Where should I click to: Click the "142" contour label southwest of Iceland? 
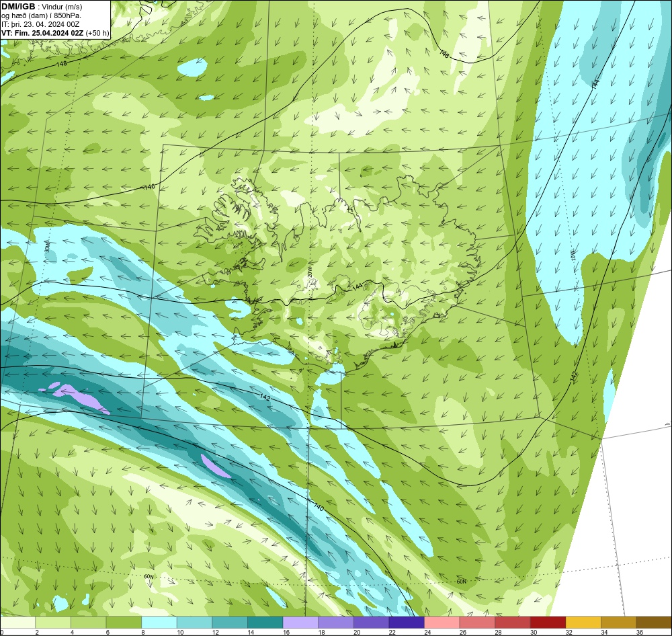pyautogui.click(x=265, y=397)
